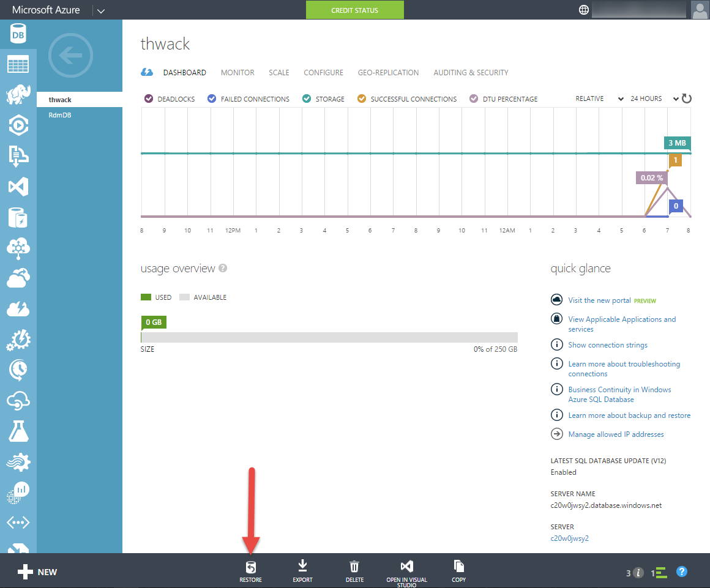Open the insights chart bubble sidebar icon
The width and height of the screenshot is (710, 588).
(x=18, y=493)
